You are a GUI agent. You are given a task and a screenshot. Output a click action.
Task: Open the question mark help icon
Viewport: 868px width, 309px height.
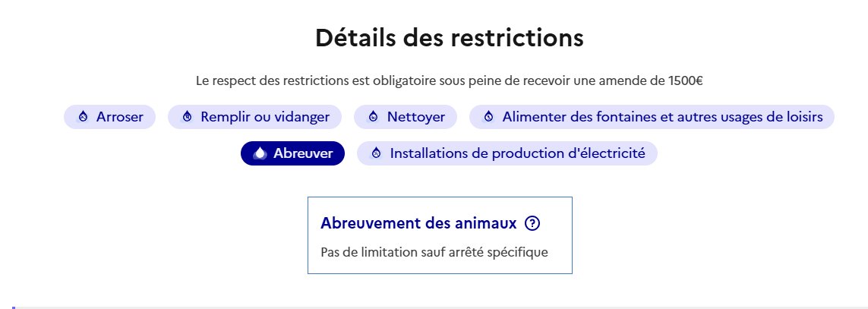(532, 223)
